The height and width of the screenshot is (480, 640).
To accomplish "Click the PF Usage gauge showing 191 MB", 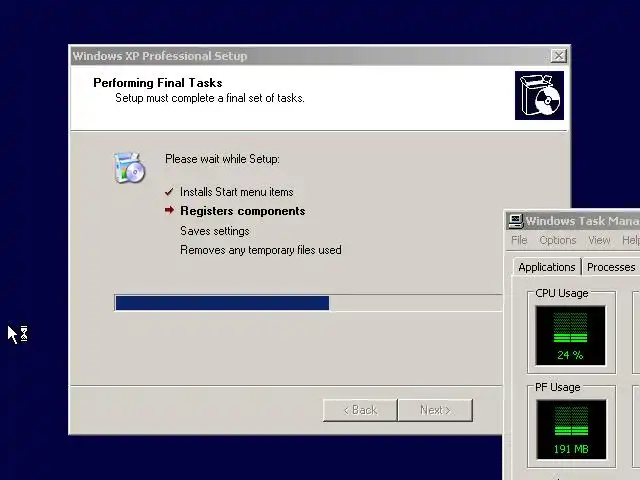I will point(571,429).
